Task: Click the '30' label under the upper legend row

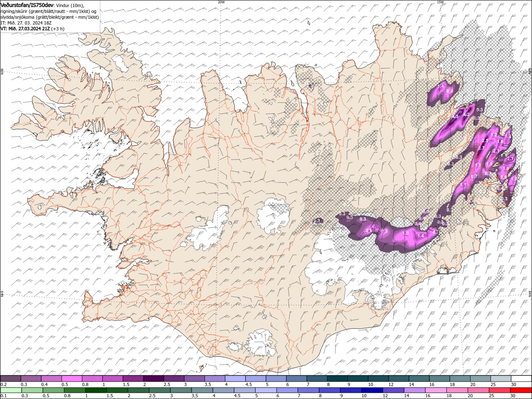Action: tap(513, 384)
